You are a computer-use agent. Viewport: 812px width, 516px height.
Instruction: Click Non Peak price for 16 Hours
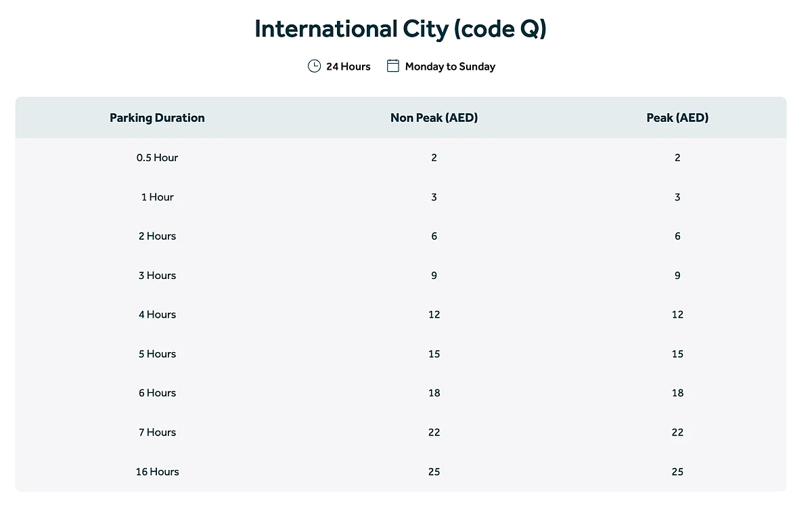pos(434,472)
